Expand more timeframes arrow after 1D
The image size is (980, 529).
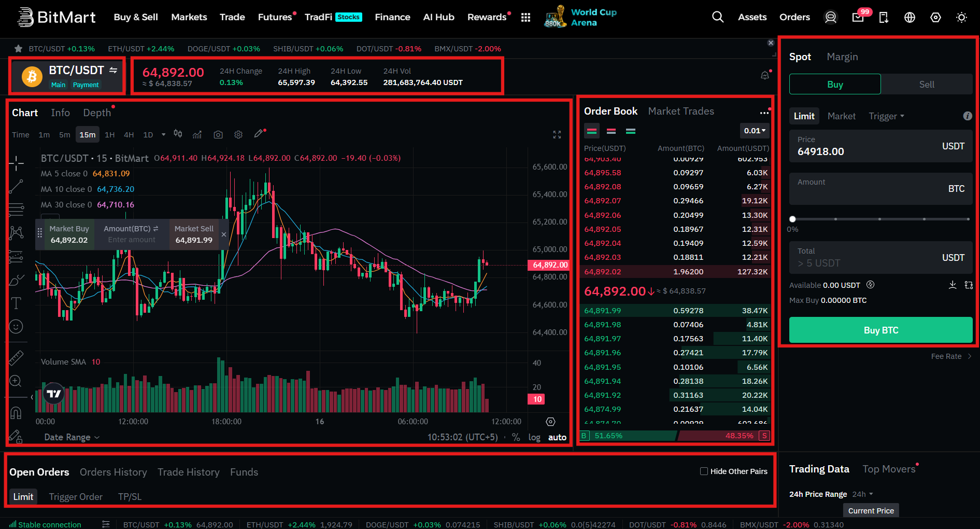point(163,135)
